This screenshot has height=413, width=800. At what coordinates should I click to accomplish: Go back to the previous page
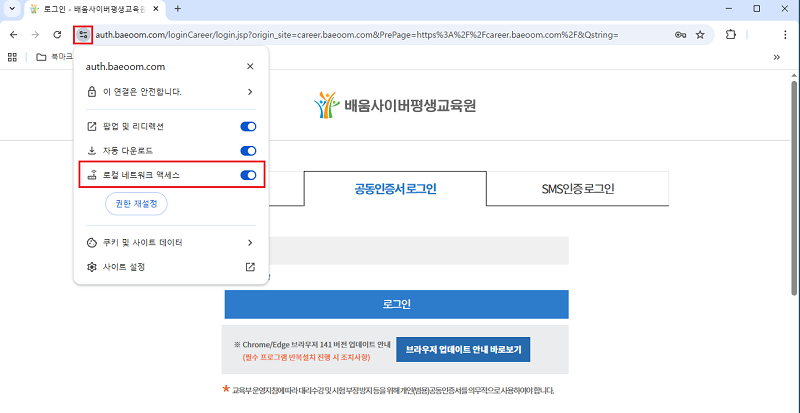13,34
